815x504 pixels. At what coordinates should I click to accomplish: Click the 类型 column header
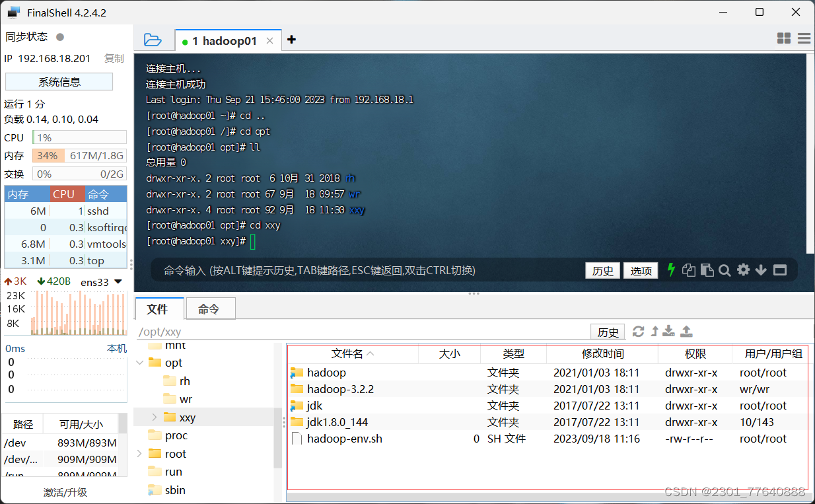pos(513,354)
